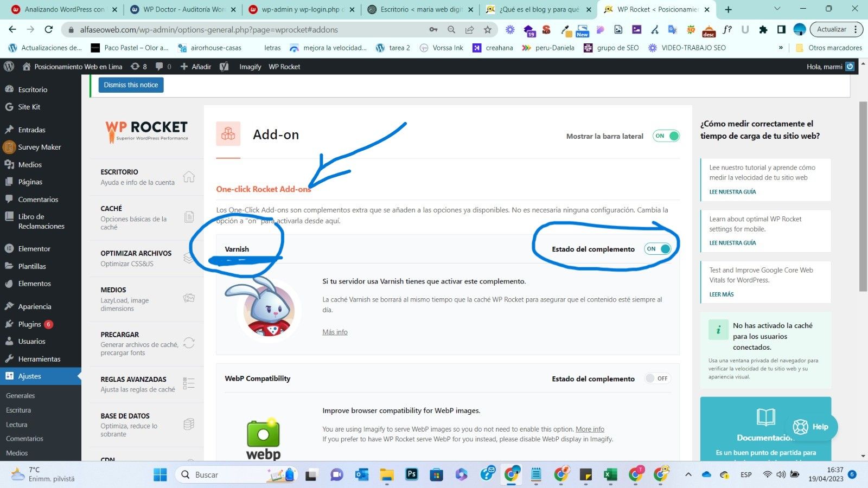Click the browser reload button
868x488 pixels.
coord(49,29)
